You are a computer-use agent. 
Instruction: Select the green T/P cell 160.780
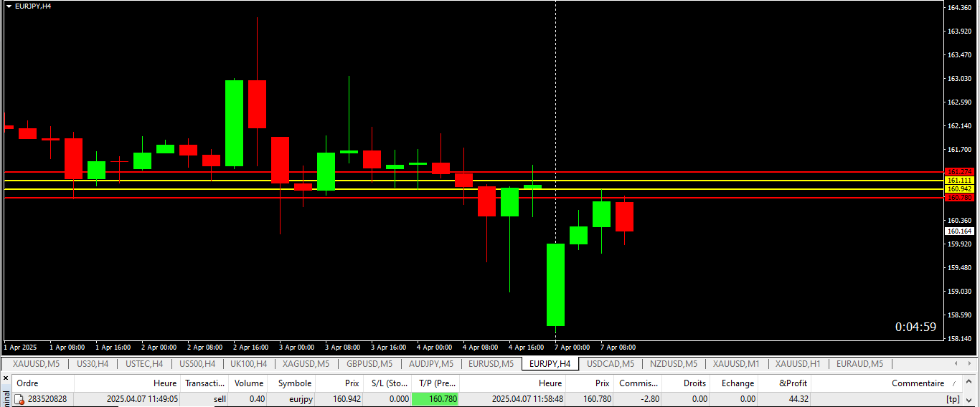point(435,399)
